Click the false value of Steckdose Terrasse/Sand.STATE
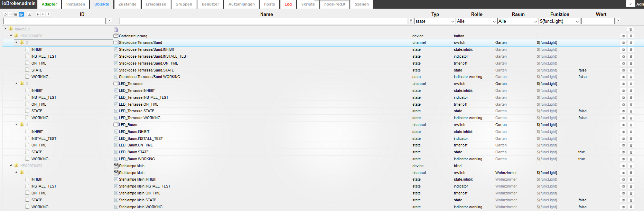Screen dimensions: 644x211 pos(582,70)
